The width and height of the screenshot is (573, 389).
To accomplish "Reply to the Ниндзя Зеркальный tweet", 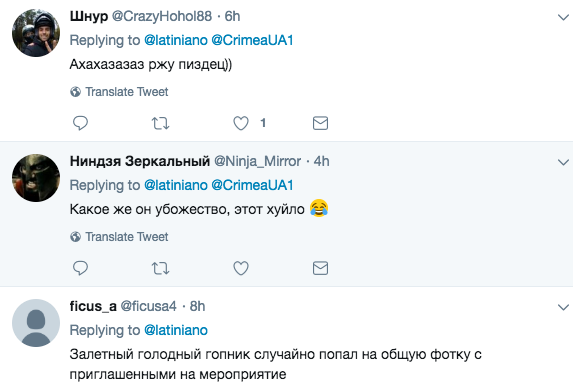I will coord(80,268).
